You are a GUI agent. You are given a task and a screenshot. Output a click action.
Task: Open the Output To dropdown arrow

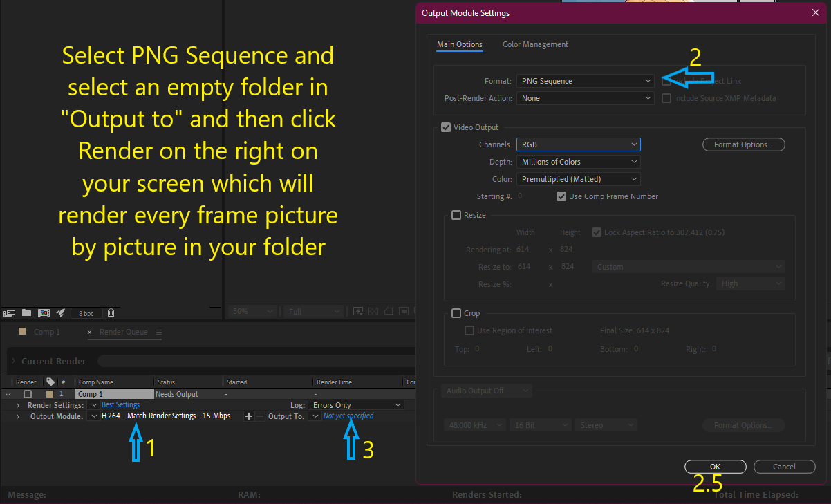click(315, 416)
